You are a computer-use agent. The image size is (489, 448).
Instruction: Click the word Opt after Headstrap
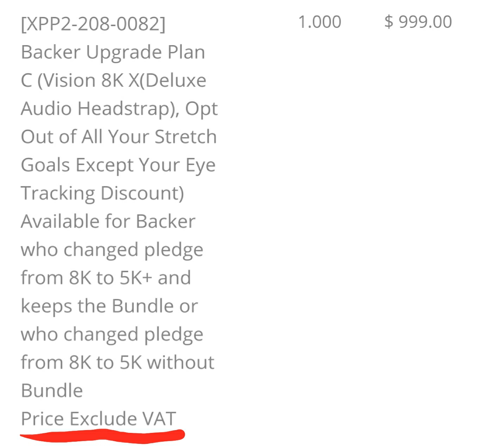pyautogui.click(x=202, y=109)
